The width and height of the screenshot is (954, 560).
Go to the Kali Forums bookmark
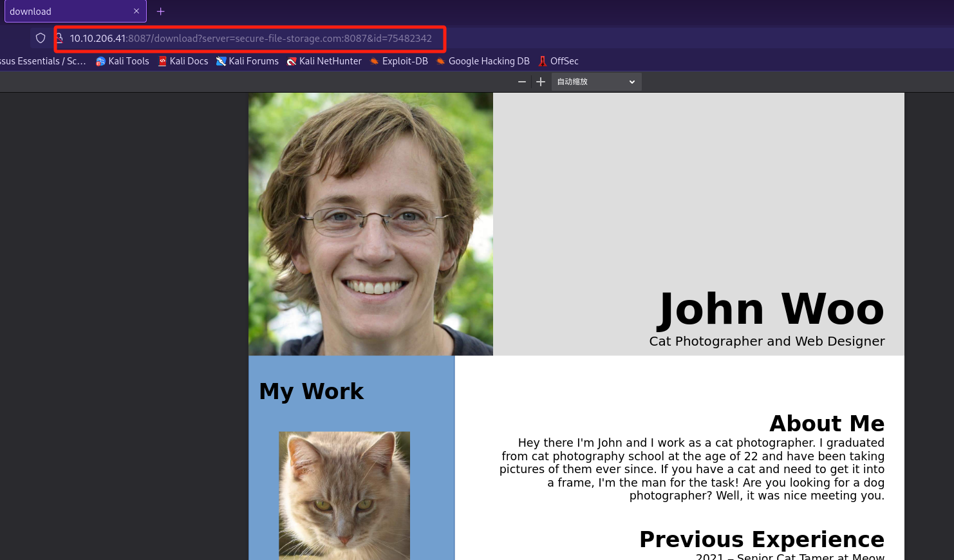tap(248, 61)
